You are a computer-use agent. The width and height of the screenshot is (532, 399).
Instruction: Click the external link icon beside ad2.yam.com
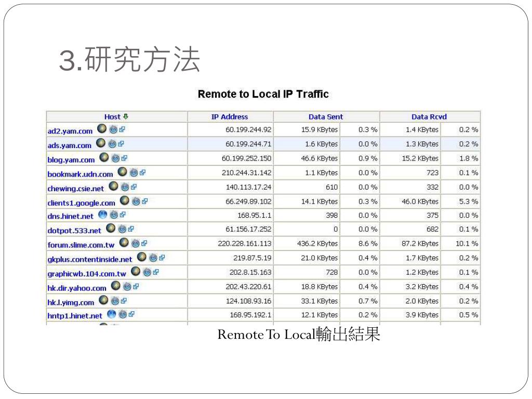122,129
